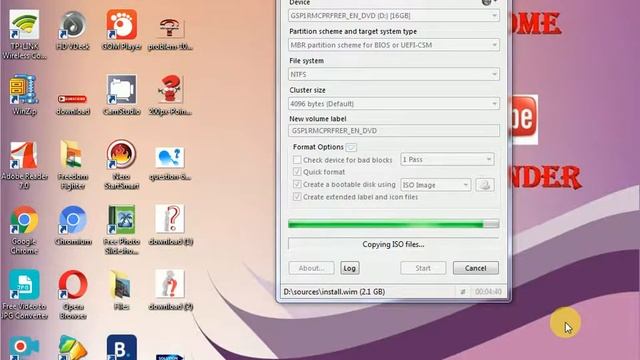
Task: Toggle 'Create extended label and icon files'
Action: 297,197
